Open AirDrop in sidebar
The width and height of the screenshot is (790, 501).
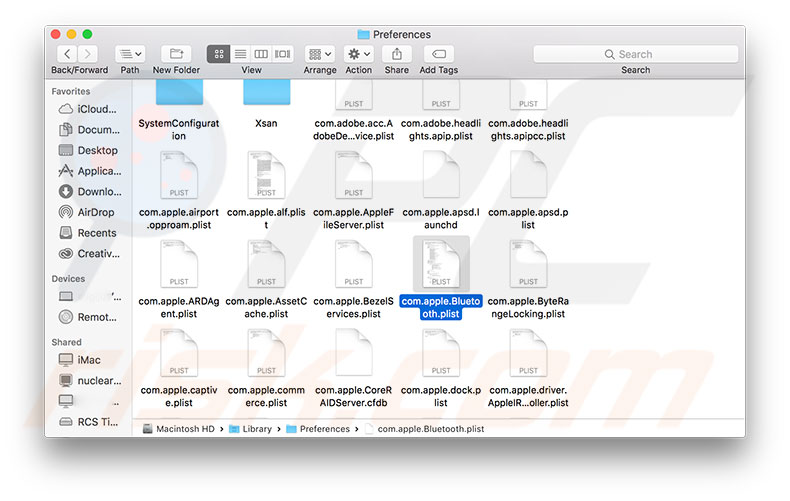click(x=88, y=212)
